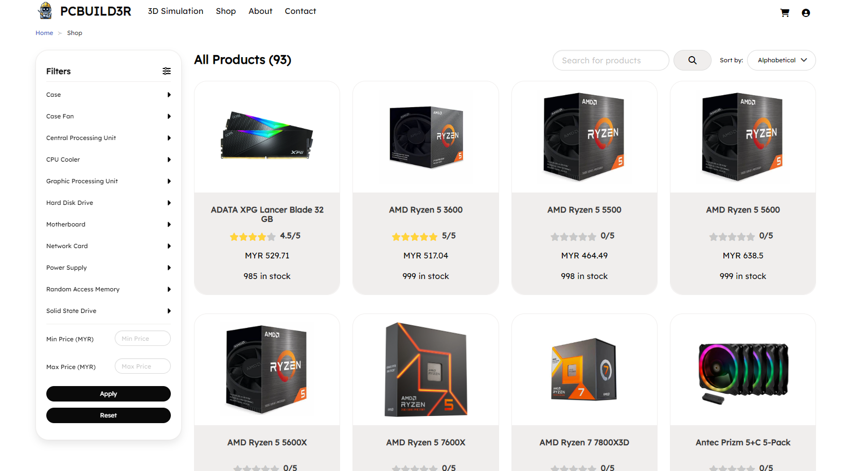
Task: Open the Antec Prizm fan product image
Action: click(743, 371)
